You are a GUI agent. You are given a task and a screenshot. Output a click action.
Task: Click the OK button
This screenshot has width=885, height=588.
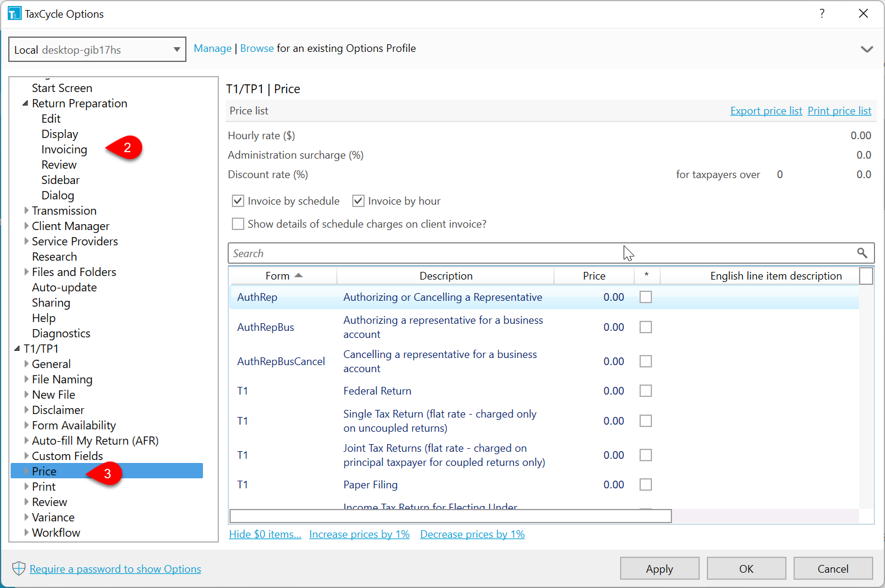(746, 569)
